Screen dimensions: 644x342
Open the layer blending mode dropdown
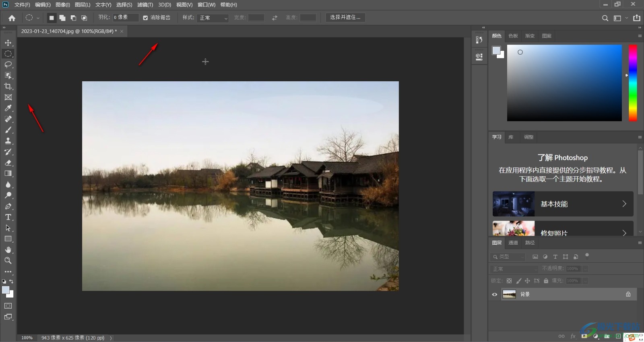point(514,269)
